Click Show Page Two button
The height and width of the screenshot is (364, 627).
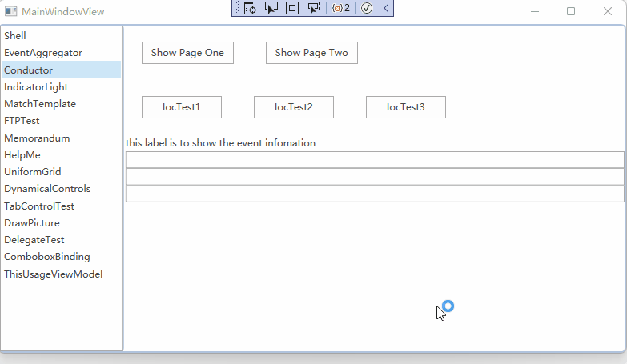coord(312,53)
